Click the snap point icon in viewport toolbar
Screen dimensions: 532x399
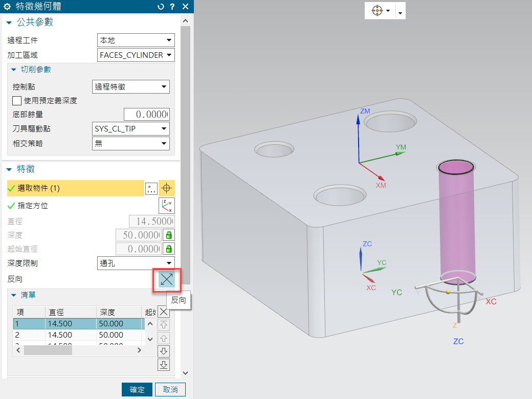377,11
